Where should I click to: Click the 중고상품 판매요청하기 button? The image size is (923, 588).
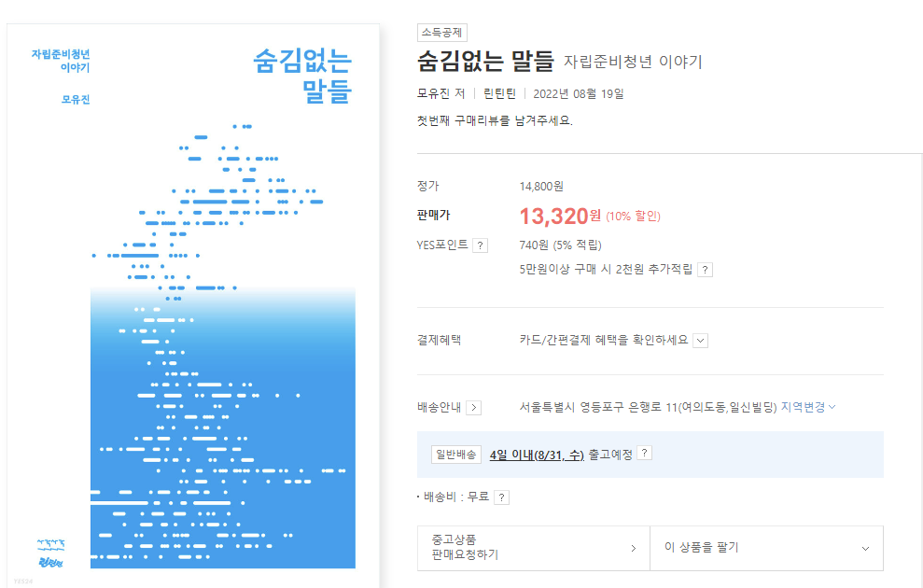point(534,548)
